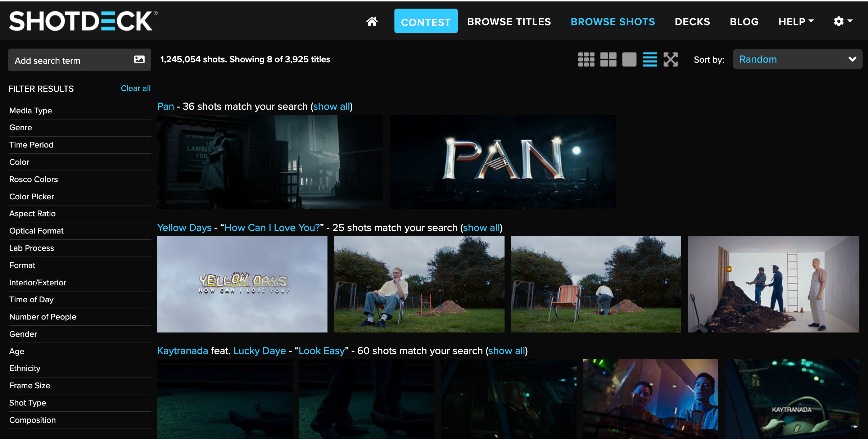The image size is (868, 439).
Task: Open the Sort by Random dropdown
Action: [797, 59]
